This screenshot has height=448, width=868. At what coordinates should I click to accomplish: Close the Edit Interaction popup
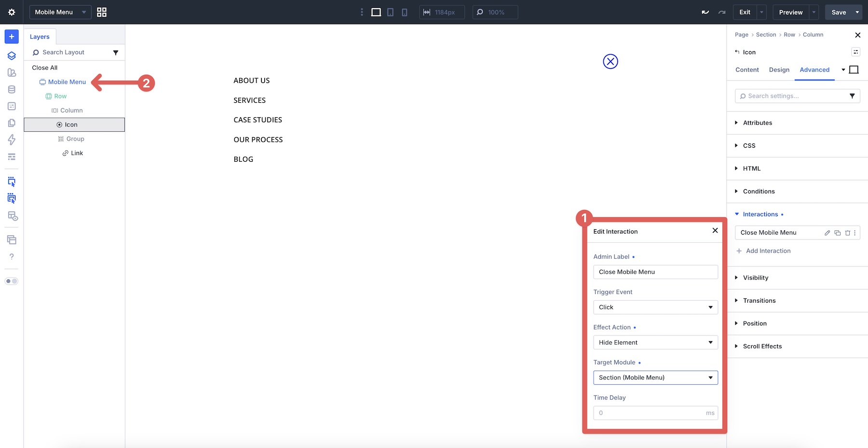tap(715, 231)
